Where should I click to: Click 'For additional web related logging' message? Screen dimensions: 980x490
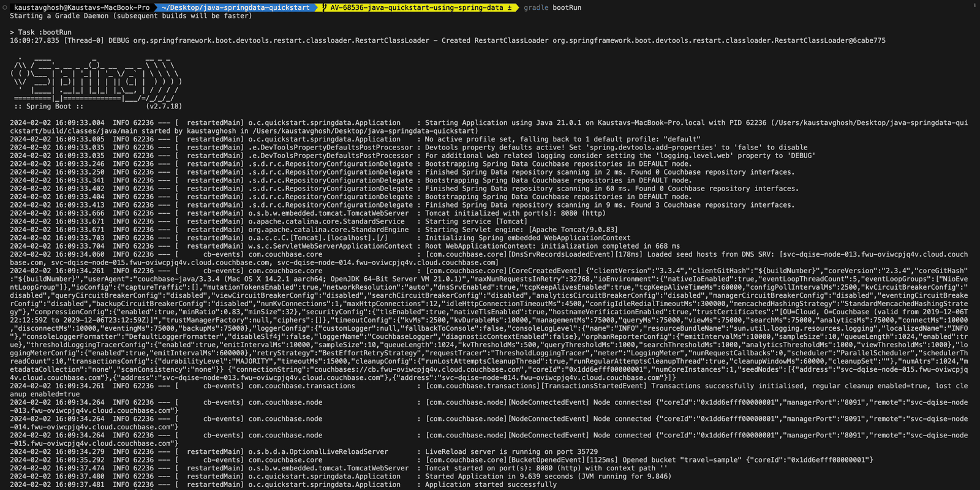point(620,156)
